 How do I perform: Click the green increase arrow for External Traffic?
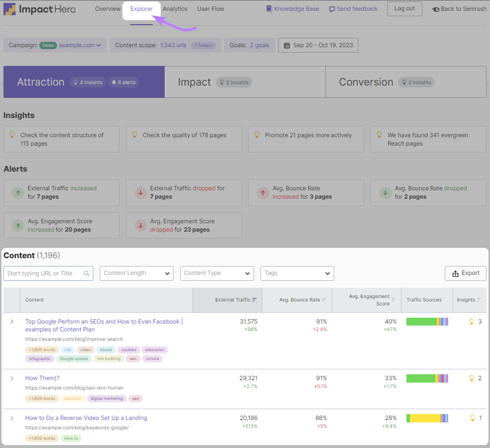pos(17,192)
